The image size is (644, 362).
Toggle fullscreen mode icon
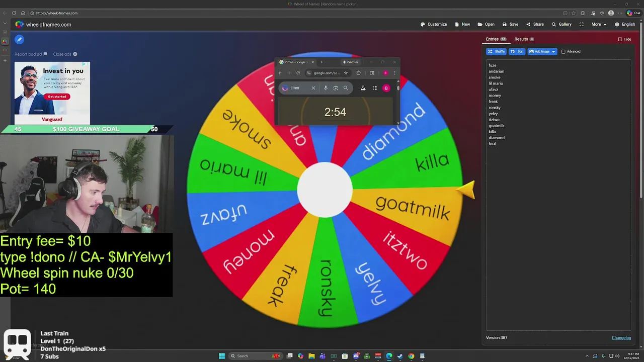pos(582,24)
